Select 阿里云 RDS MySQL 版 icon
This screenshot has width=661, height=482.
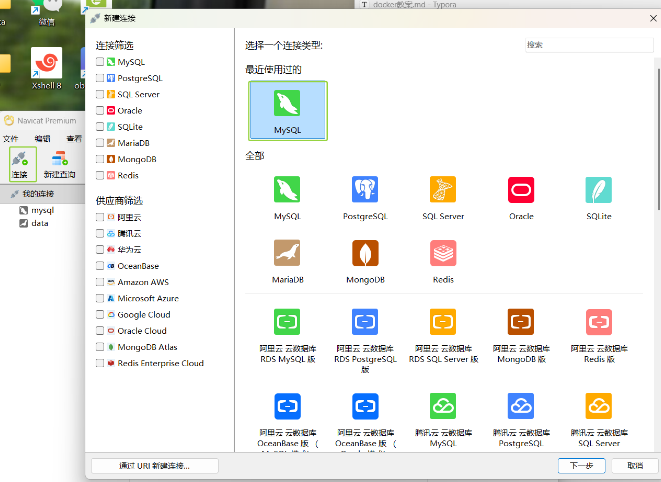click(x=287, y=322)
